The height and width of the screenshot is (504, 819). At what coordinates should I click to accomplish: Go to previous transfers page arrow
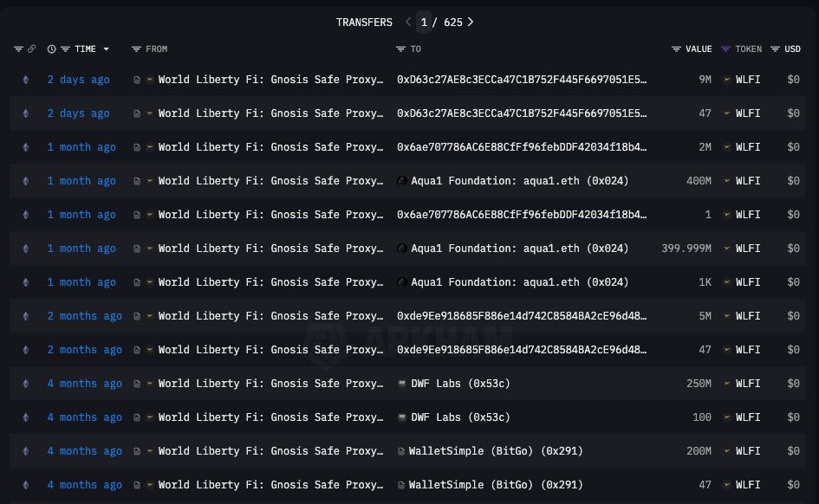point(408,22)
